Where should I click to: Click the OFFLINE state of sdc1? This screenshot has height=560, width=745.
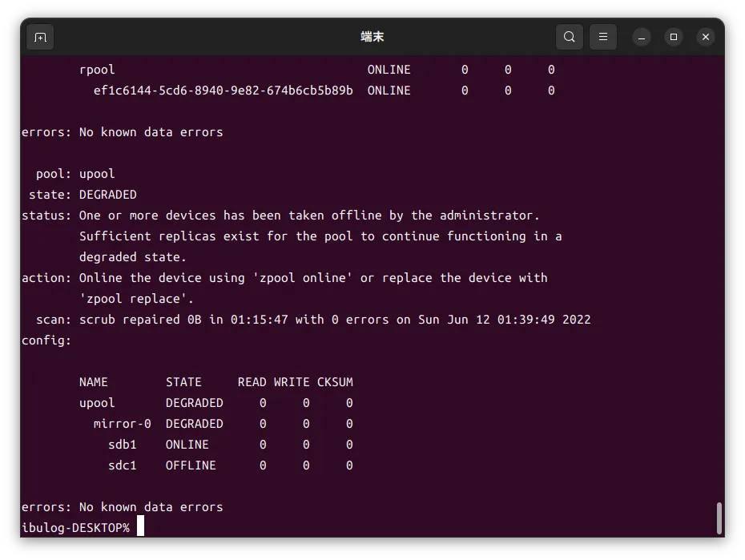coord(191,465)
